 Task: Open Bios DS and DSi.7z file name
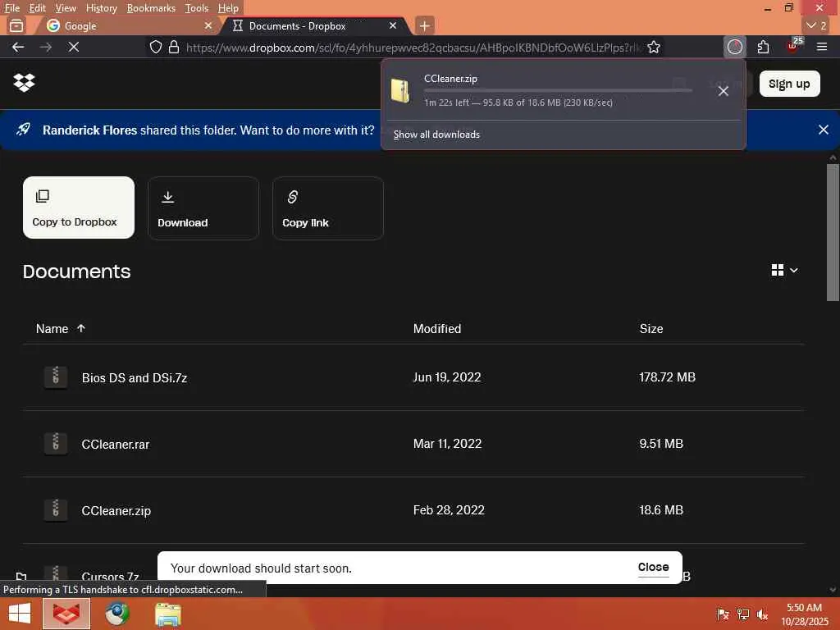tap(135, 377)
